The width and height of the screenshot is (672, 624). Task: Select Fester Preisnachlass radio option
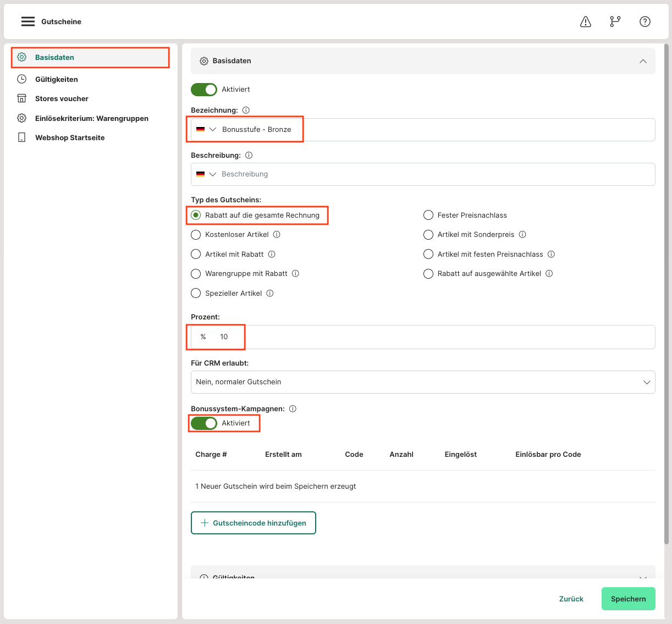coord(428,215)
